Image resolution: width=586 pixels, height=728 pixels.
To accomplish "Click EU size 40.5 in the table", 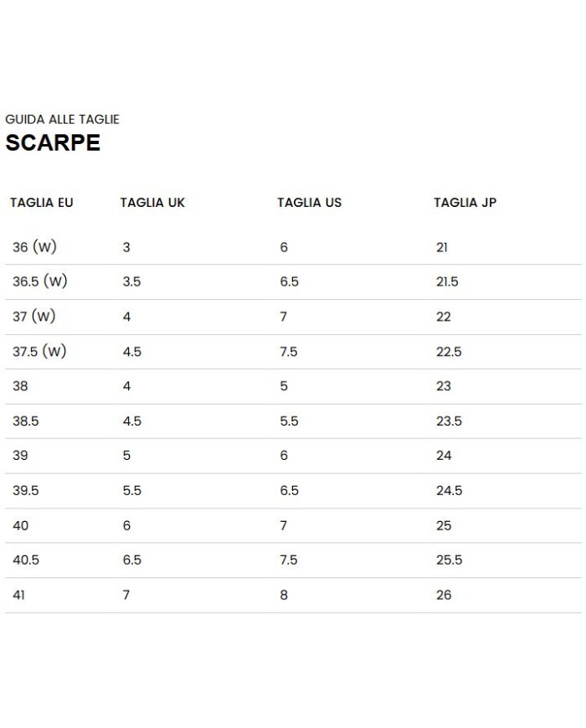I will [x=26, y=560].
